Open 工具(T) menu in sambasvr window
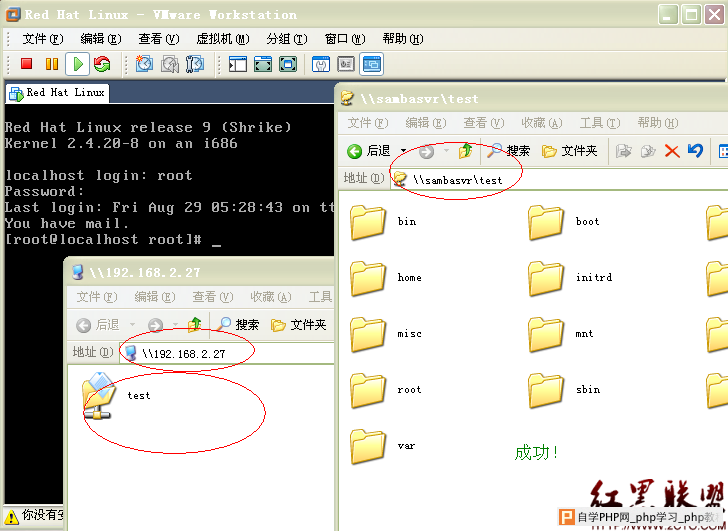The image size is (728, 531). click(600, 123)
